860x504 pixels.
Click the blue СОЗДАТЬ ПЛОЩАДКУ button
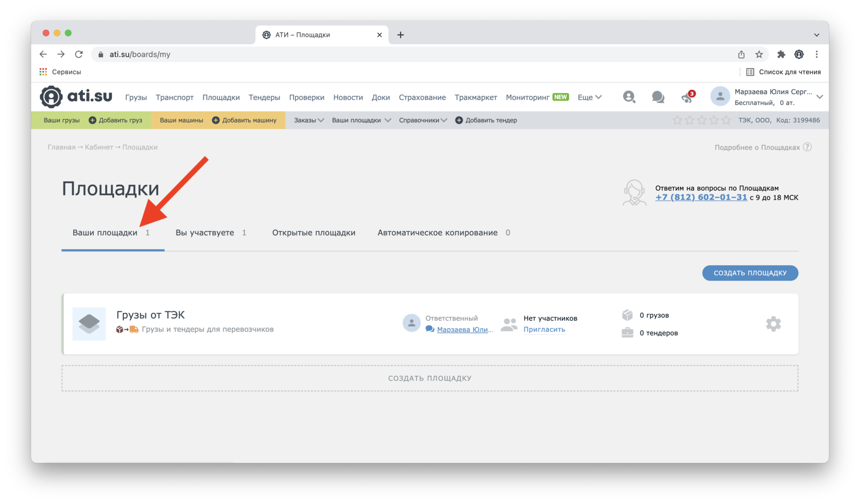pyautogui.click(x=750, y=273)
